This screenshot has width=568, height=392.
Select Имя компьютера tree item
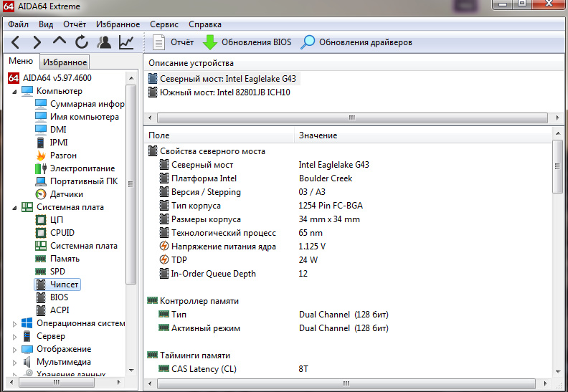click(x=85, y=117)
